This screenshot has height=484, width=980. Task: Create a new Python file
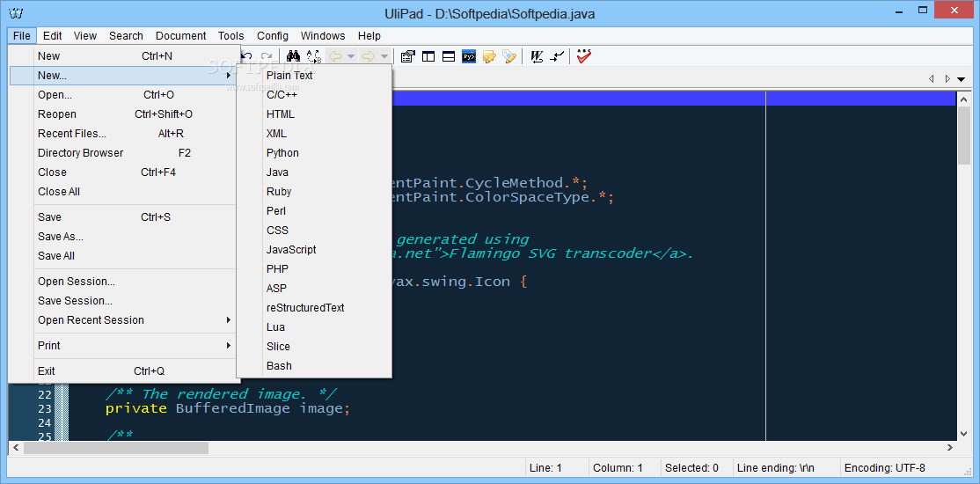coord(314,153)
